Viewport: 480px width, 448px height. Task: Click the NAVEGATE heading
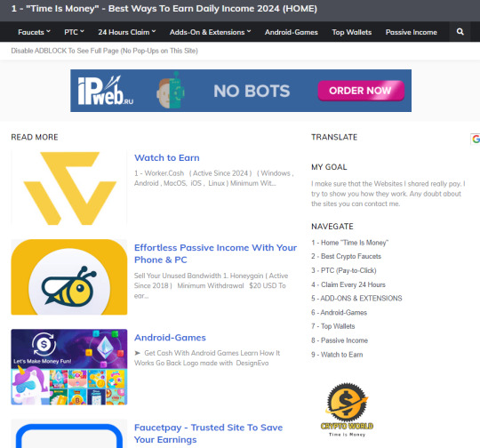coord(332,227)
